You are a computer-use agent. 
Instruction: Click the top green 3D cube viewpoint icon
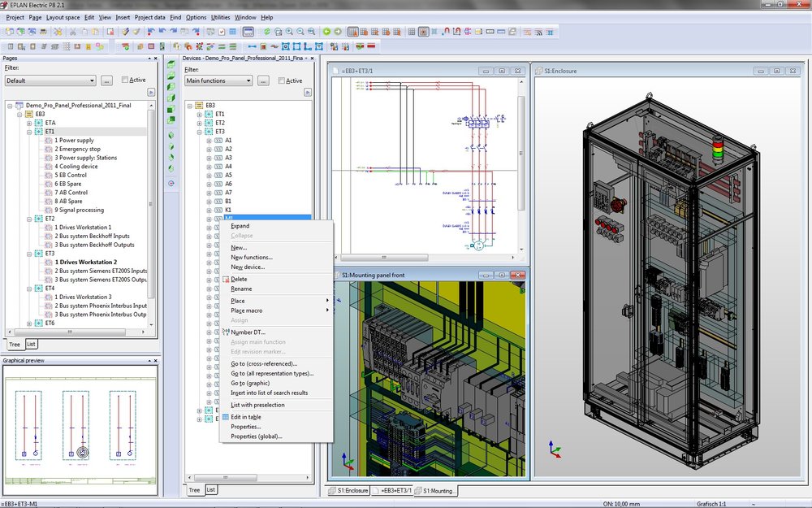coord(171,63)
